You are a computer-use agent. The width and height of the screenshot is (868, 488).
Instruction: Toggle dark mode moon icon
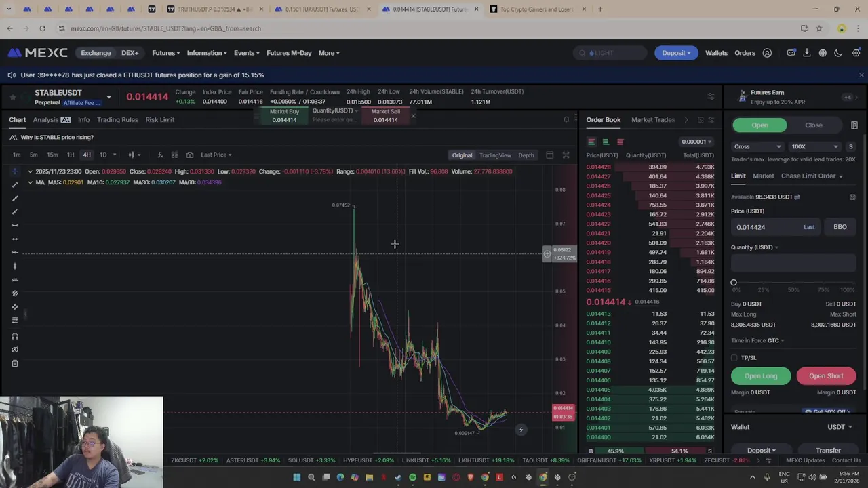click(838, 53)
